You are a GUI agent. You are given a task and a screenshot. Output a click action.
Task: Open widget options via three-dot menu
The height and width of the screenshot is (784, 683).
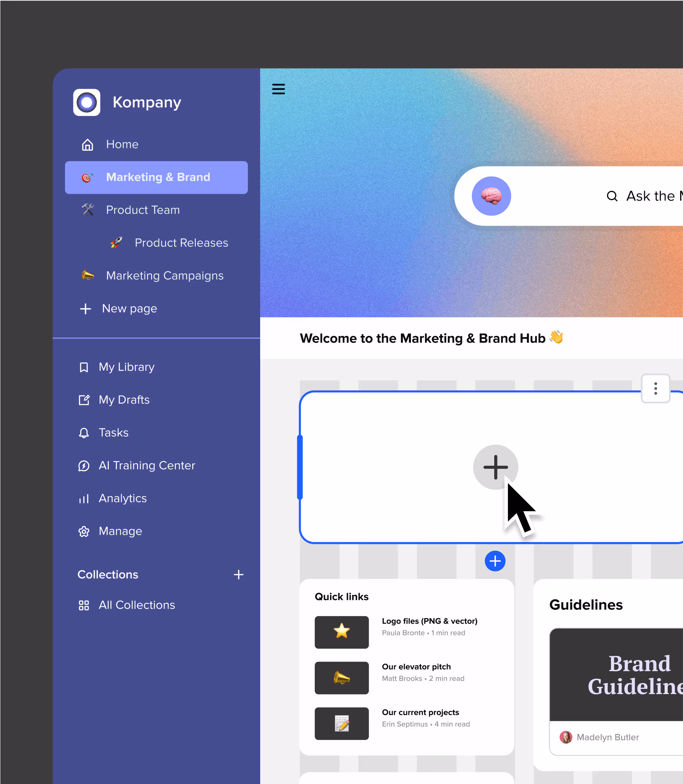click(x=655, y=388)
